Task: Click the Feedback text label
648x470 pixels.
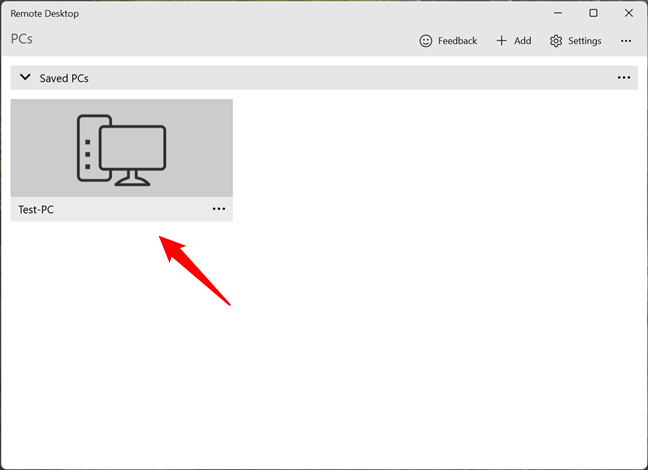Action: pos(457,41)
